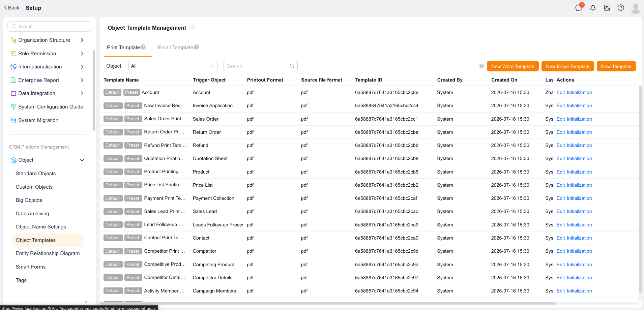
Task: Open Smart Forms in sidebar
Action: (31, 267)
